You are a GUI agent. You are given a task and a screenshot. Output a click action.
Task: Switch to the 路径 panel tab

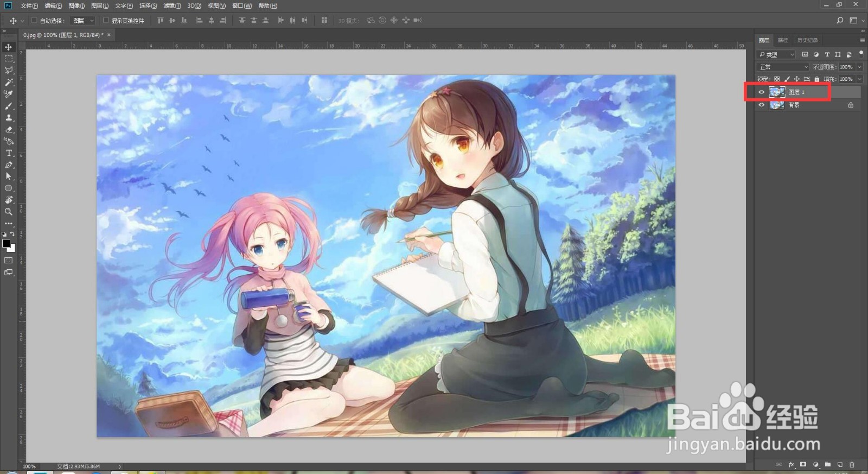click(x=783, y=40)
